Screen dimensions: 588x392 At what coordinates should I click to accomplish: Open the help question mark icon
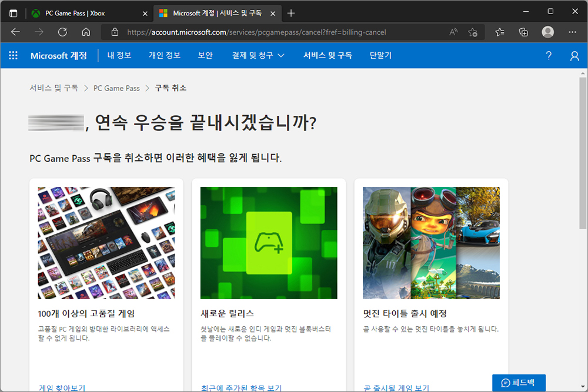[x=549, y=56]
